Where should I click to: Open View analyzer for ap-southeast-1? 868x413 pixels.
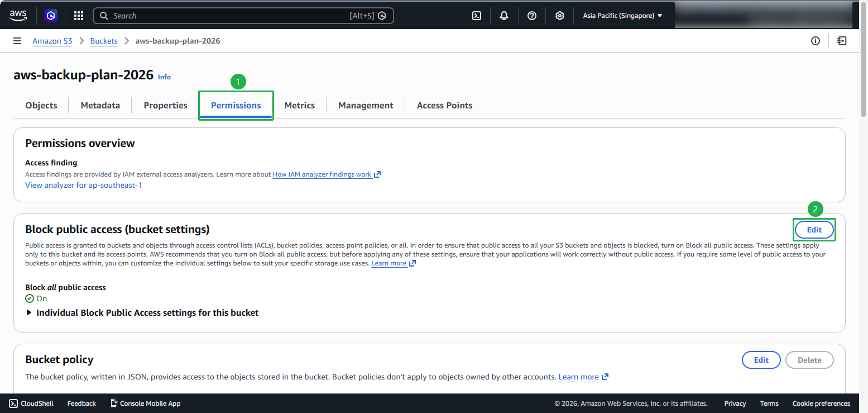pyautogui.click(x=84, y=185)
